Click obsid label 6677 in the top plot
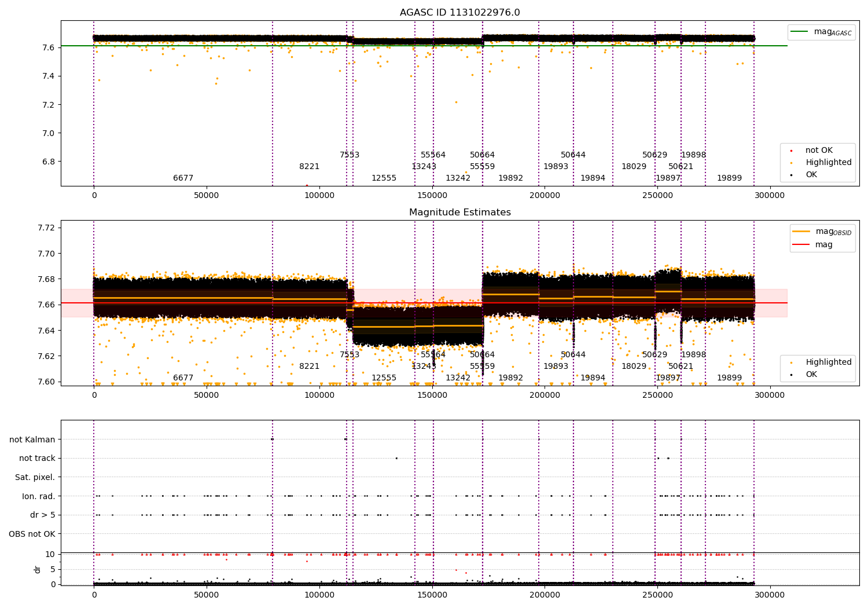 pyautogui.click(x=183, y=178)
